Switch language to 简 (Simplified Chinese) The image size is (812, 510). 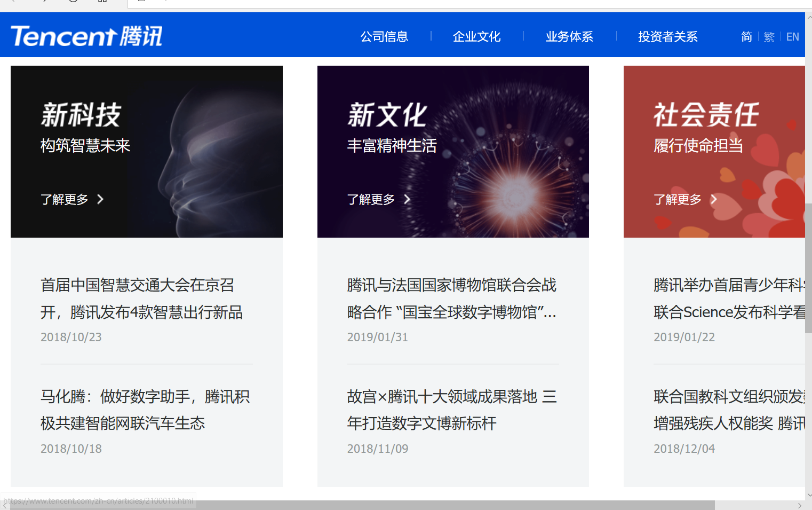(746, 37)
